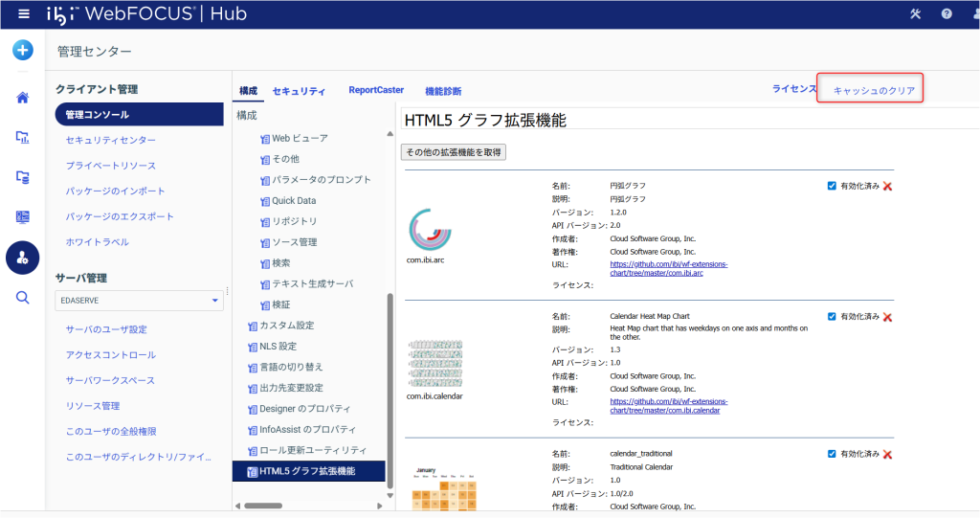This screenshot has width=980, height=518.
Task: Click the その他の拡張機能を取得 button
Action: click(x=454, y=152)
